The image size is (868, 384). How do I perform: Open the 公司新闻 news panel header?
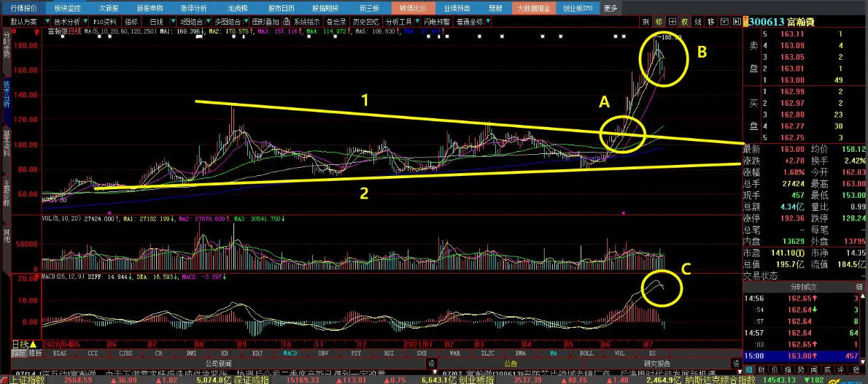(217, 364)
